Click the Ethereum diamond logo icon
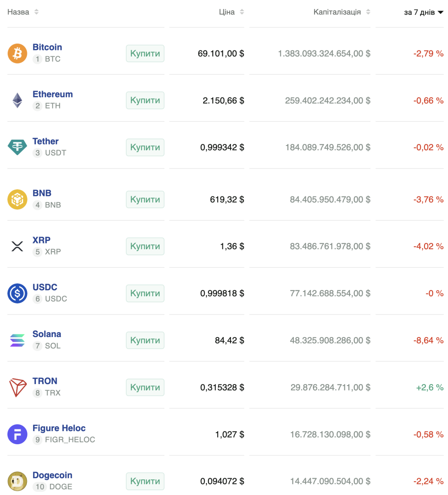Viewport: 448px width, 495px height. (17, 100)
